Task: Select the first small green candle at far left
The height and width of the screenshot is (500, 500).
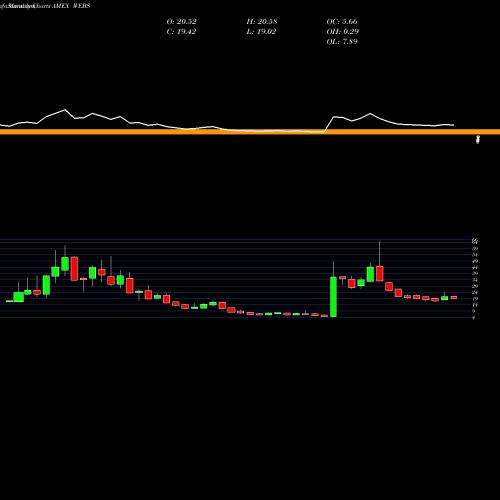Action: [9, 301]
